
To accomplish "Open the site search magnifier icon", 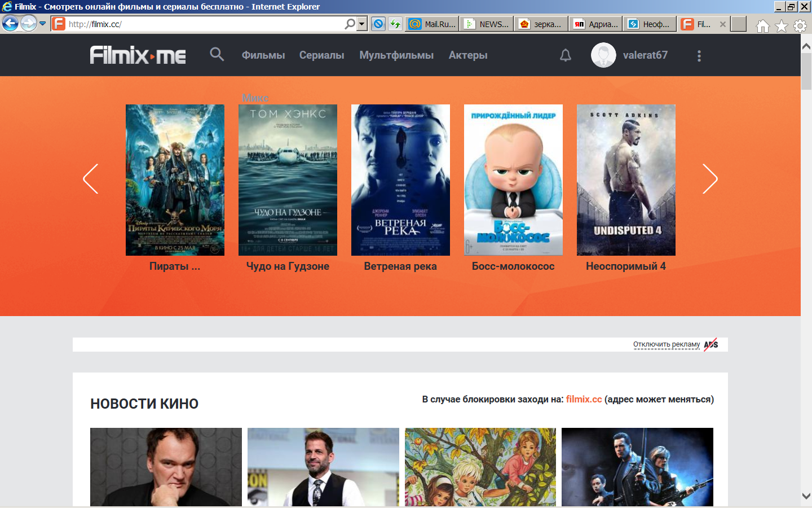I will coord(217,54).
